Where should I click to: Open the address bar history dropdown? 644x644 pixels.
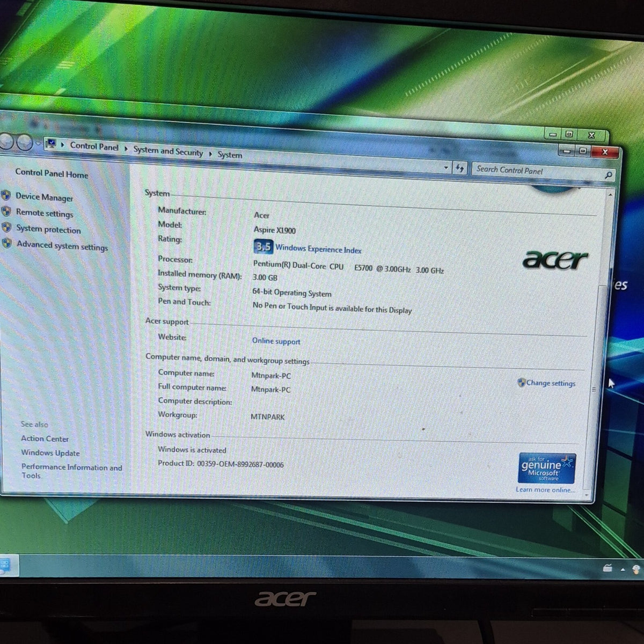pos(446,167)
